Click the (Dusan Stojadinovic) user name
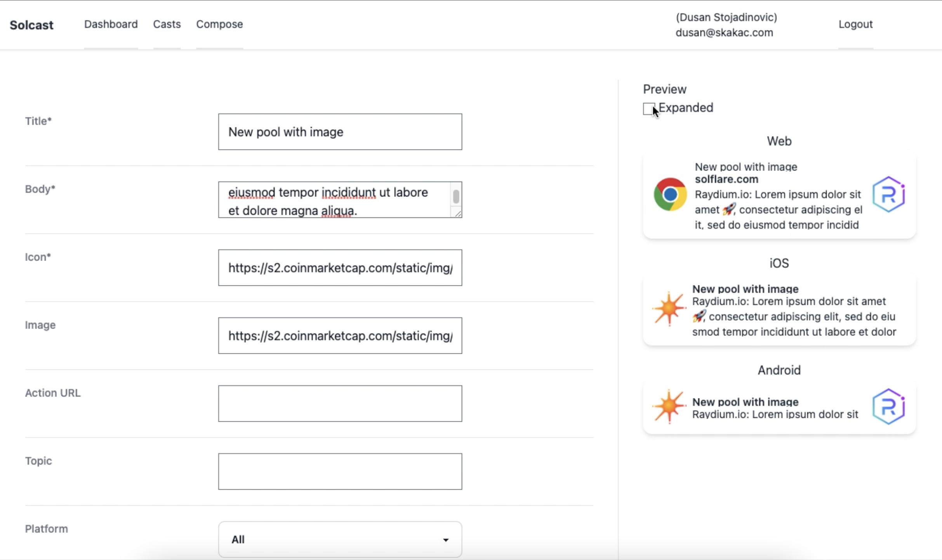Viewport: 942px width, 560px height. 726,17
